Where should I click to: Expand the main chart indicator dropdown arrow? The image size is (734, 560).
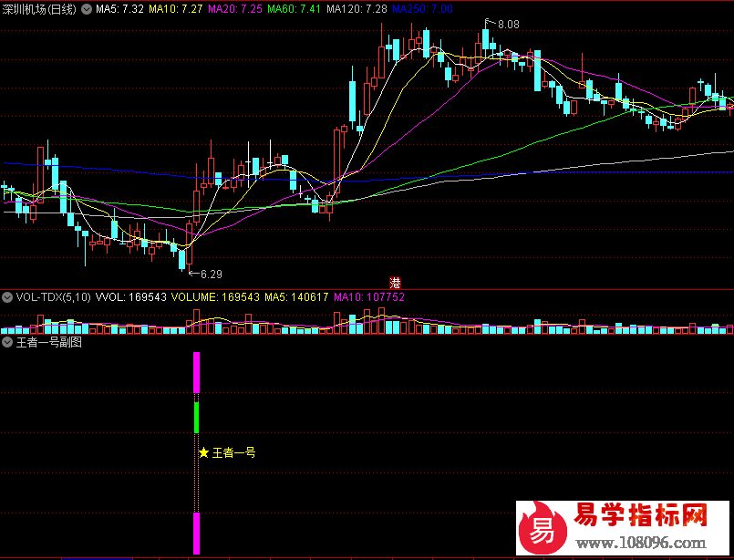coord(87,9)
